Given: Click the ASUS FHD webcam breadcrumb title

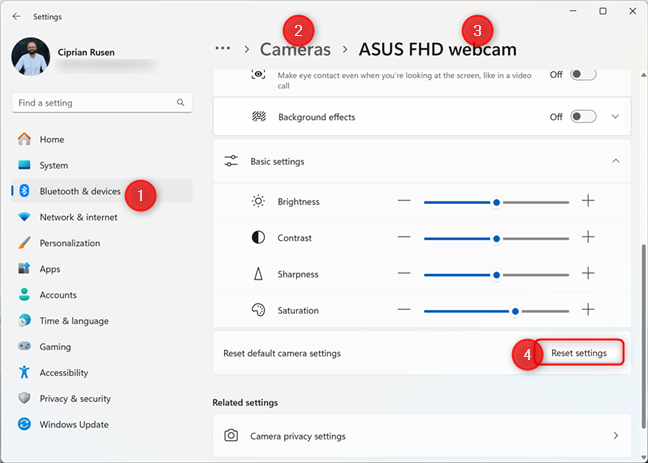Looking at the screenshot, I should point(437,50).
